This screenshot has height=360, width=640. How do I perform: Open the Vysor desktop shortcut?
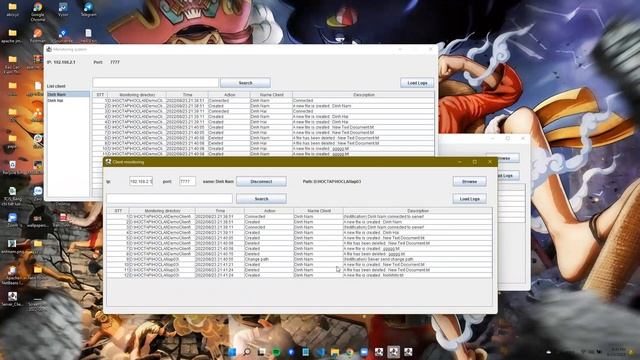[x=63, y=10]
